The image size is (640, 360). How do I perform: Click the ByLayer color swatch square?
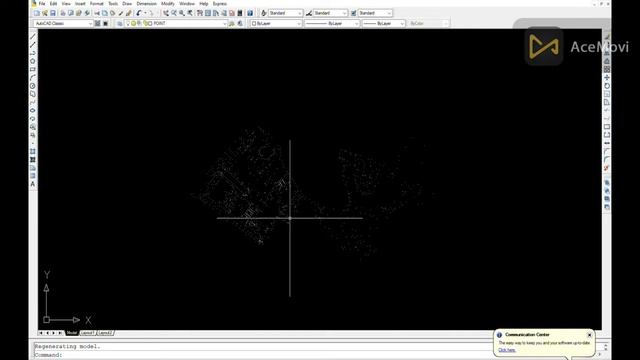[254, 24]
